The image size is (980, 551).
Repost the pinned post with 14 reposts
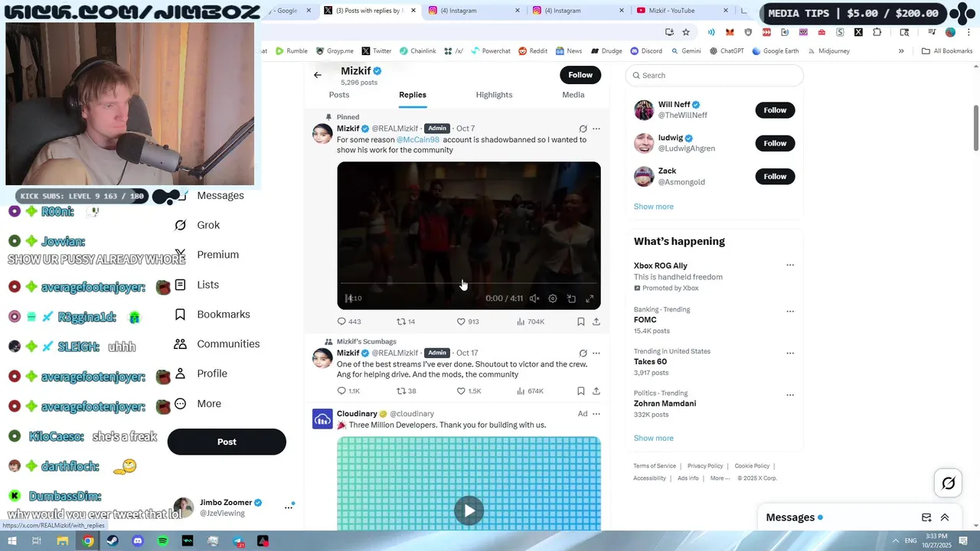tap(400, 321)
